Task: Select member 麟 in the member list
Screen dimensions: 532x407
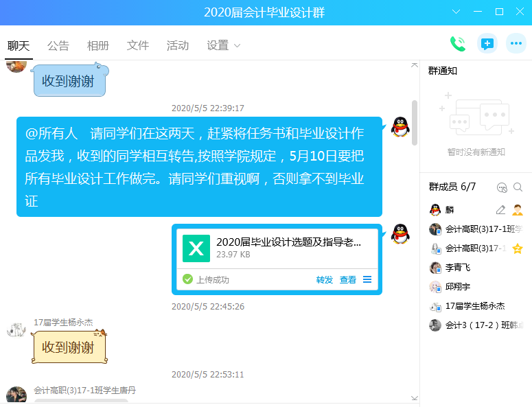Action: pos(476,210)
